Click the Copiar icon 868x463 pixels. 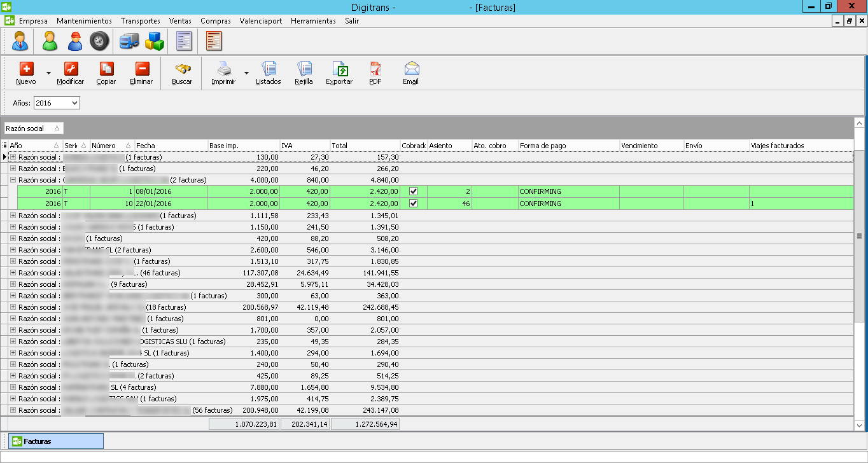tap(106, 69)
